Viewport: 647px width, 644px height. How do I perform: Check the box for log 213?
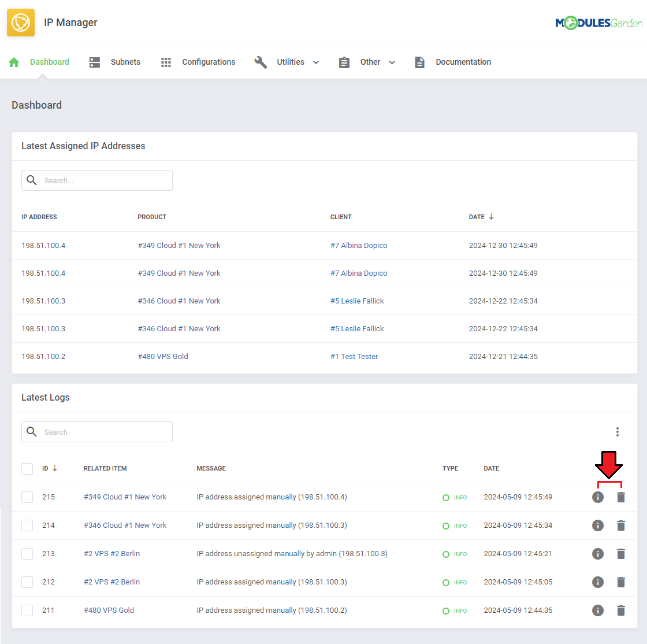[x=27, y=554]
